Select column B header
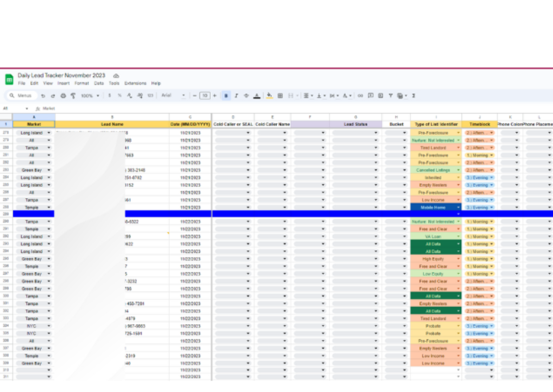553x392 pixels. point(112,117)
